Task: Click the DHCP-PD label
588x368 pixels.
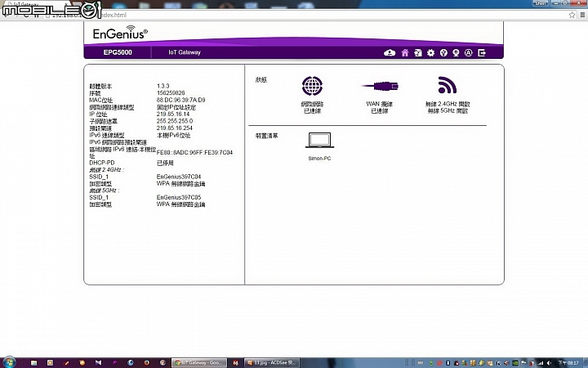Action: point(102,163)
